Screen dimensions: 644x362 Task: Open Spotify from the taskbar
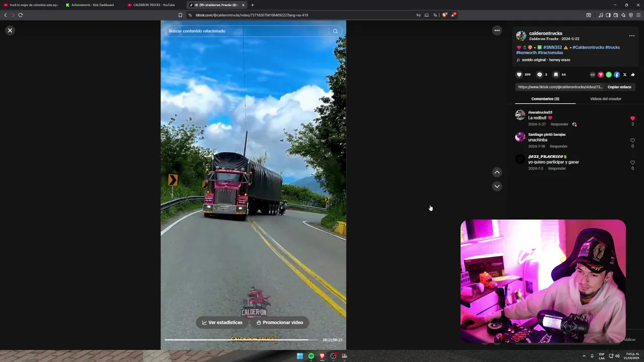(x=311, y=356)
